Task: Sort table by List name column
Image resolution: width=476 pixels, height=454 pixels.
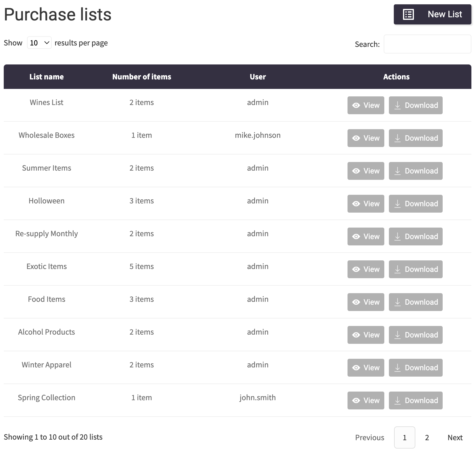Action: click(x=47, y=77)
